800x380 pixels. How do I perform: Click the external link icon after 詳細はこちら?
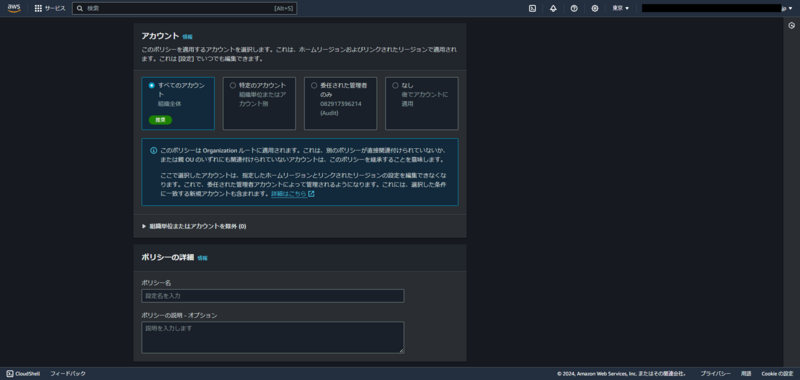click(311, 194)
